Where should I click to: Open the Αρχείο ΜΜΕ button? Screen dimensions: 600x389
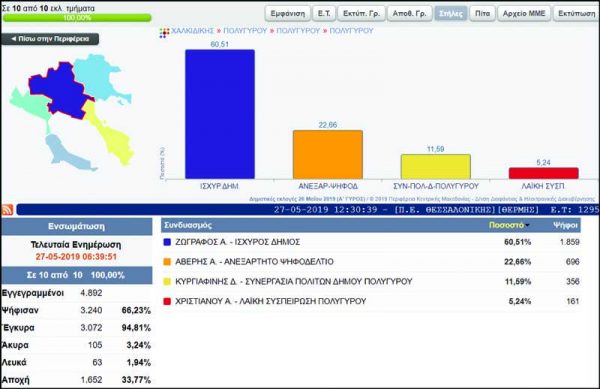click(x=524, y=13)
